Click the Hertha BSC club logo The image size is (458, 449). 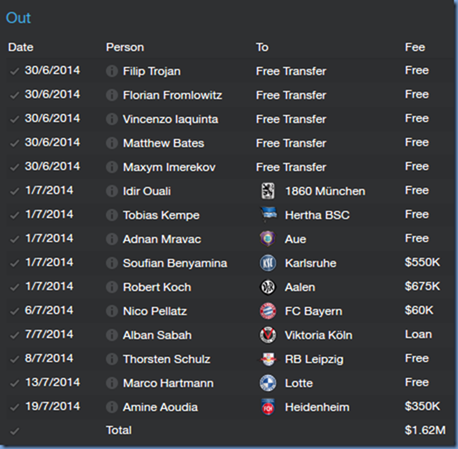pos(268,215)
